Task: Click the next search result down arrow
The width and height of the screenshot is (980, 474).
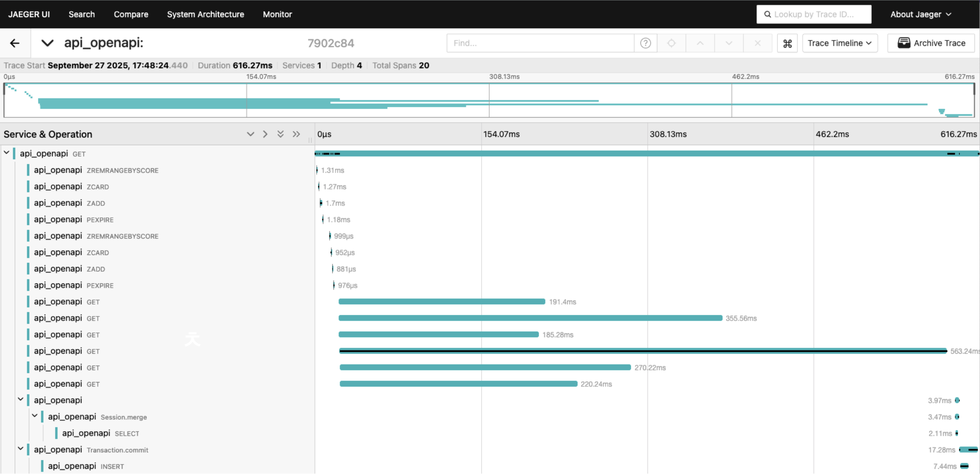Action: point(729,43)
